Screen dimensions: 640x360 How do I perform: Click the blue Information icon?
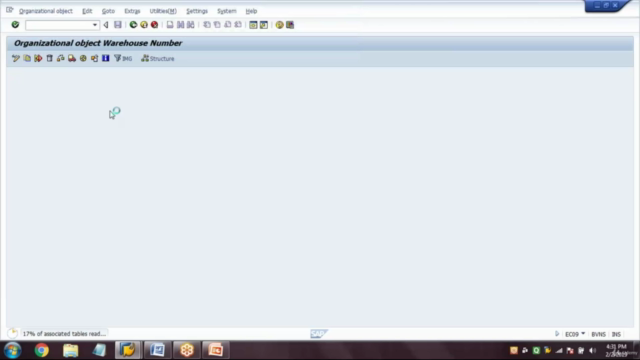tap(106, 58)
